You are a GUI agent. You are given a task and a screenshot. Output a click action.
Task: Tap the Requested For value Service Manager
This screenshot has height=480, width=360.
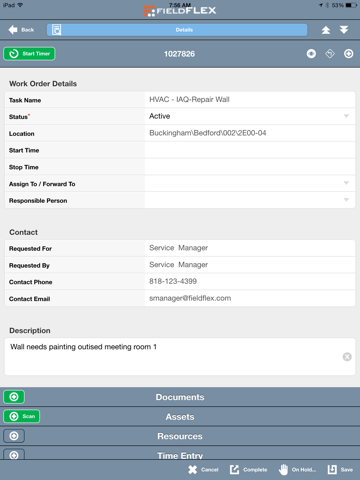[x=178, y=248]
